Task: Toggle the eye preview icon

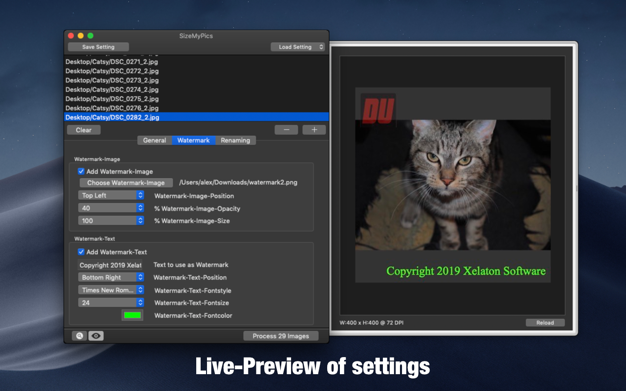Action: point(96,336)
